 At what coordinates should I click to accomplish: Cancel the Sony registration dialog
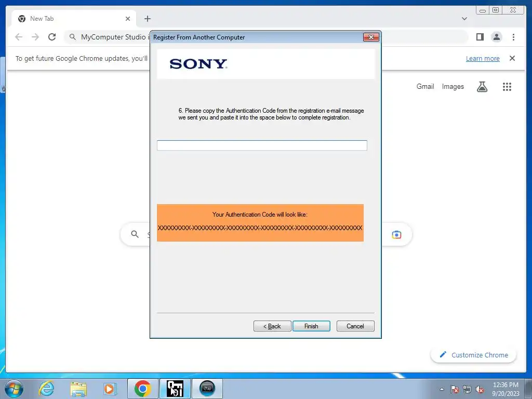355,326
